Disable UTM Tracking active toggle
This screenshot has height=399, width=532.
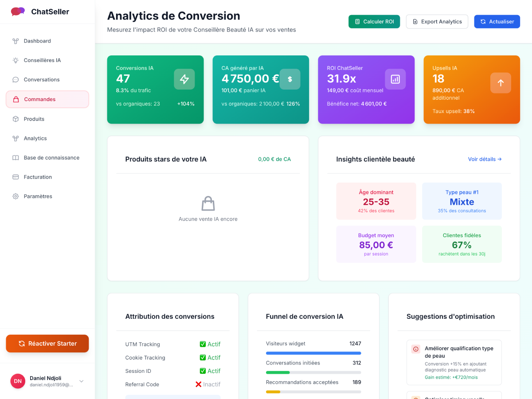point(208,344)
